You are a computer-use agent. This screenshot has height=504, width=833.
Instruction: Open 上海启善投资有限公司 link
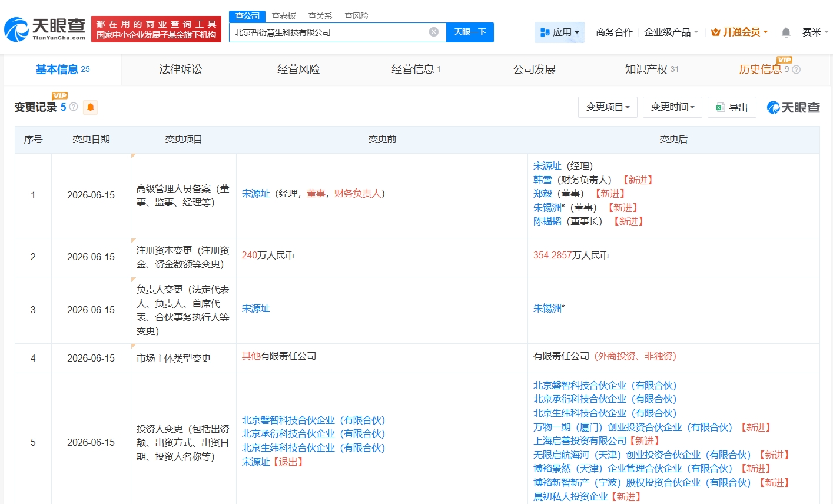coord(580,441)
